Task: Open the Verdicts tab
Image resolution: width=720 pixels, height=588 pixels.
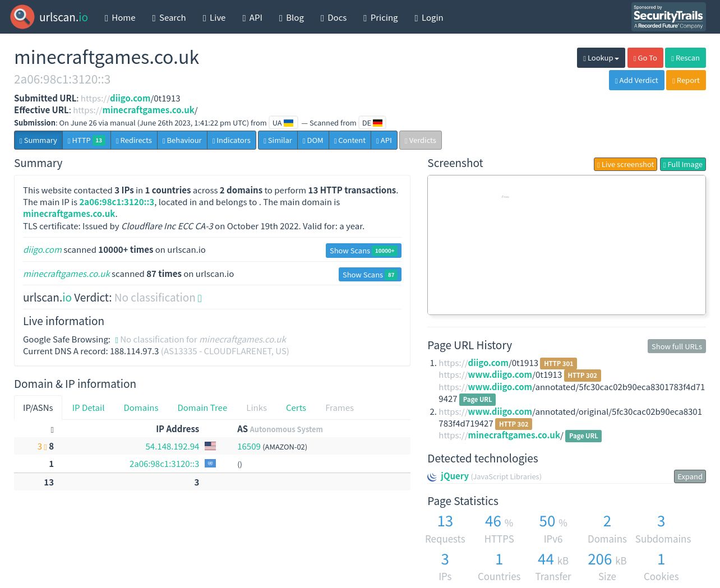Action: tap(421, 140)
